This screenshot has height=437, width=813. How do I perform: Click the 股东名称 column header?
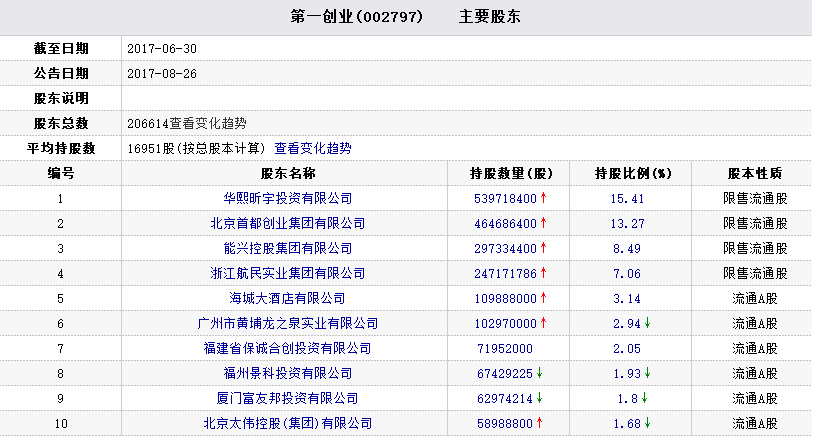[x=288, y=174]
